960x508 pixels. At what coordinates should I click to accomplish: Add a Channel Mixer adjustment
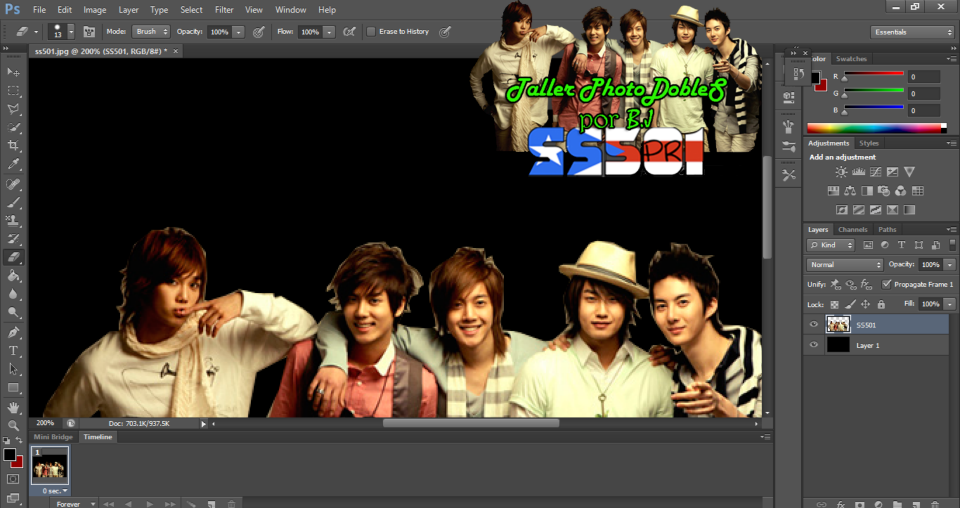[x=900, y=191]
